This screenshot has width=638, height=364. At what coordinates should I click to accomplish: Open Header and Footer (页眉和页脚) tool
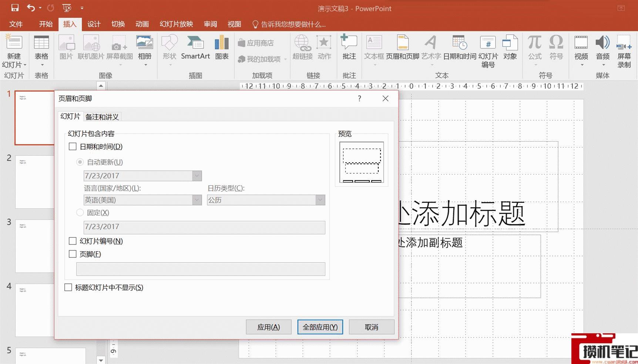pyautogui.click(x=403, y=48)
